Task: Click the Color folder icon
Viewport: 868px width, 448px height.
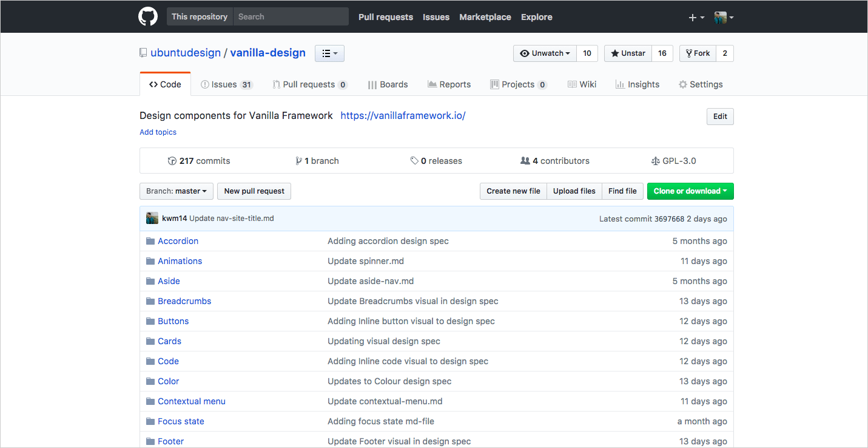Action: point(150,381)
